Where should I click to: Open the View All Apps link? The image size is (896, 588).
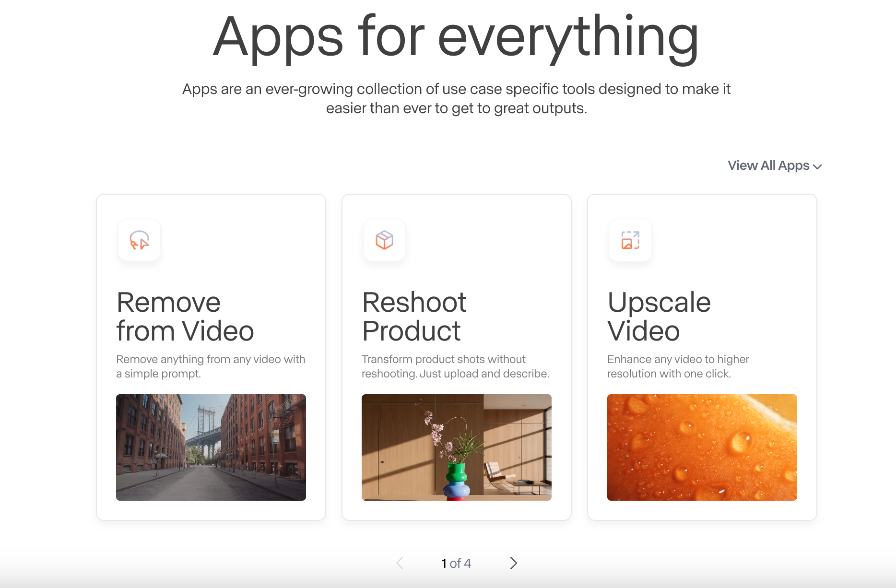point(768,165)
